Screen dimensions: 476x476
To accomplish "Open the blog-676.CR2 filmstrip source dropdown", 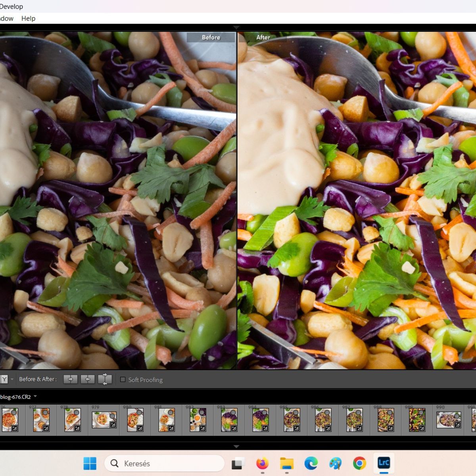I will pos(35,396).
